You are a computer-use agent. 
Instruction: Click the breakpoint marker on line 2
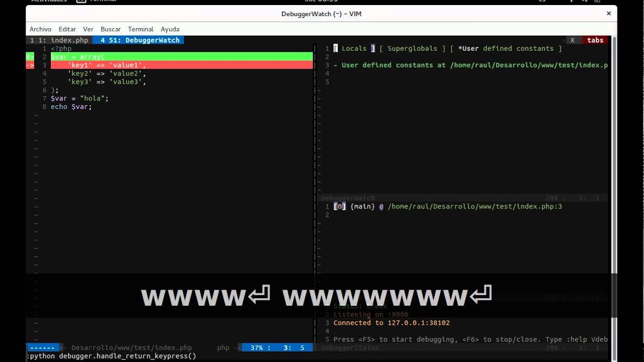tap(30, 57)
